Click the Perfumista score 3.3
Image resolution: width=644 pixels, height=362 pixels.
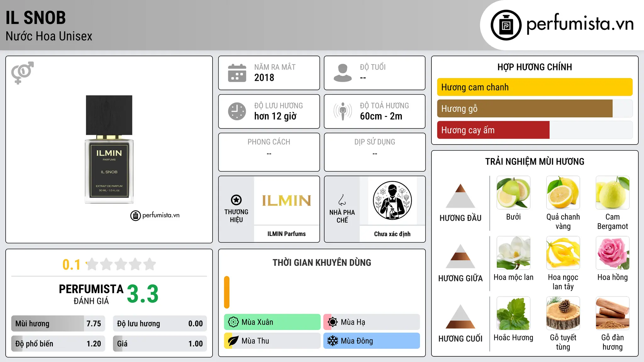click(143, 294)
